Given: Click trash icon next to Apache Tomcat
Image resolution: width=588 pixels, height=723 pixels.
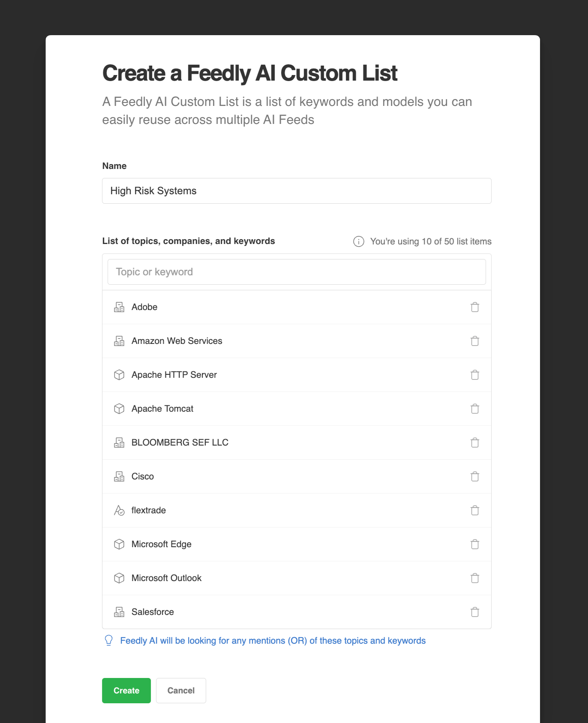Looking at the screenshot, I should 474,409.
